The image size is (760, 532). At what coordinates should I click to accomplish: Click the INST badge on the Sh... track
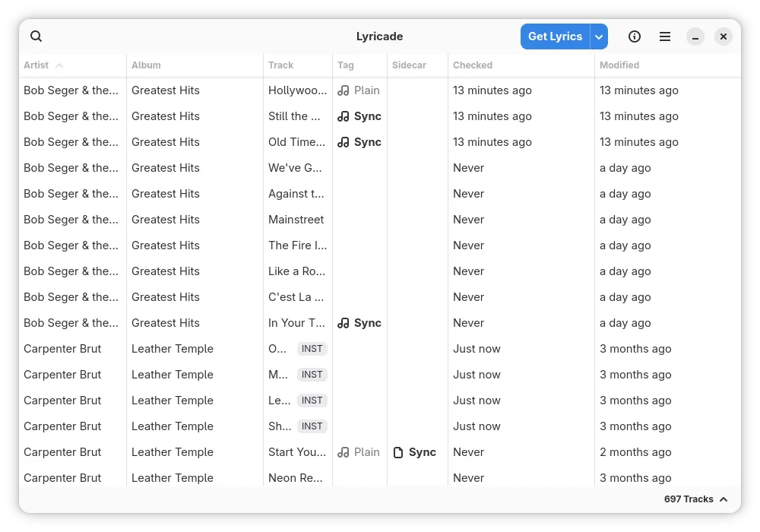point(312,426)
